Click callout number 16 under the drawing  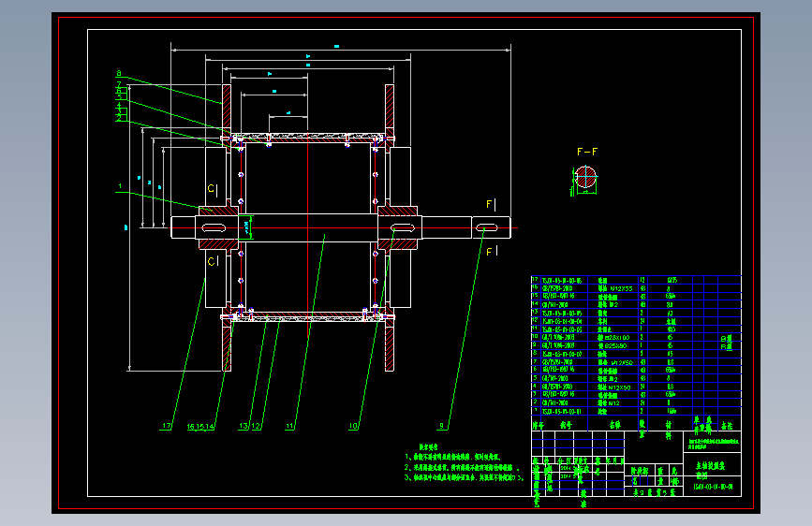190,427
